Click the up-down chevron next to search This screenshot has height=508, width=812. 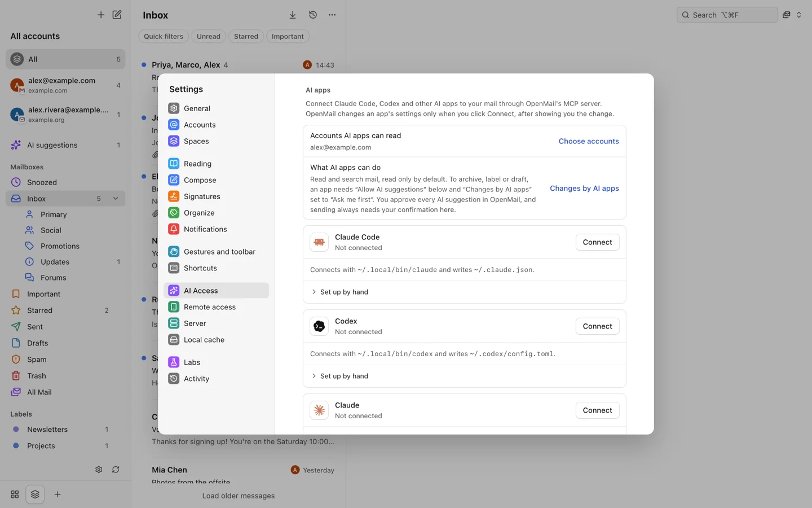[799, 15]
